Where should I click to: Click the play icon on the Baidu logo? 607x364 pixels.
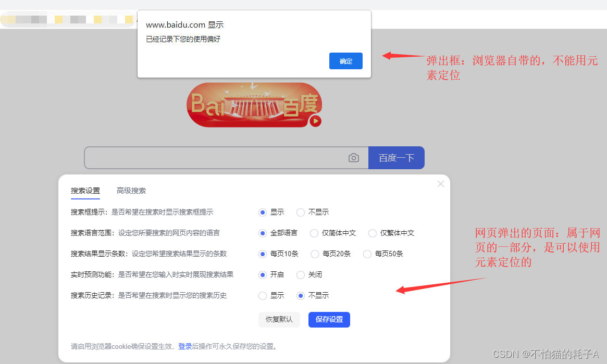click(x=316, y=121)
